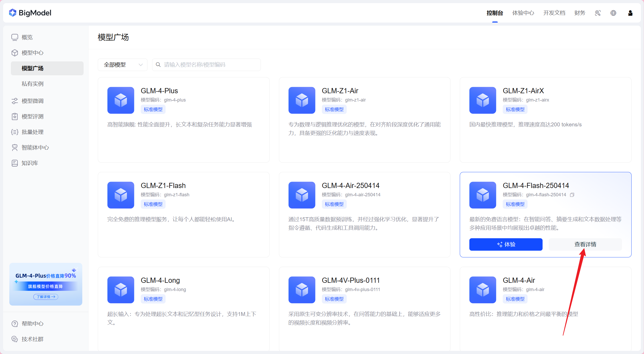The width and height of the screenshot is (644, 354).
Task: Click the 标准模型 tag on GLM-4-Plus
Action: pos(153,110)
